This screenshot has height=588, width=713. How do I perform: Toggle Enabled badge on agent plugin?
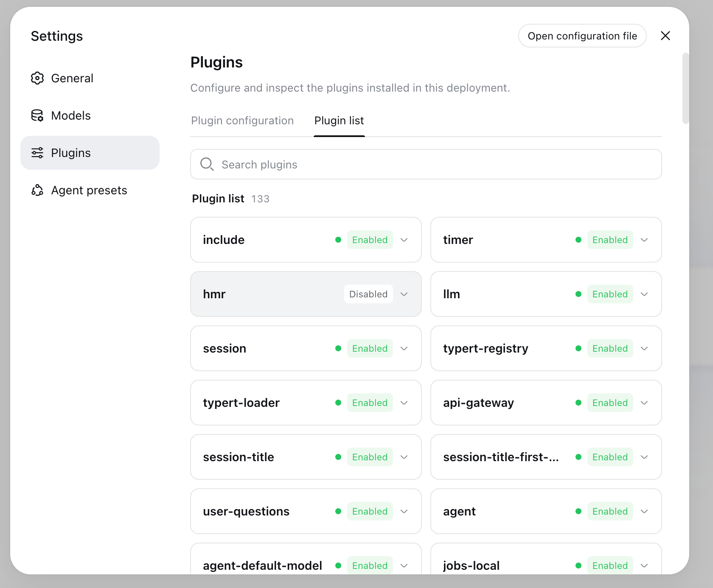coord(610,511)
